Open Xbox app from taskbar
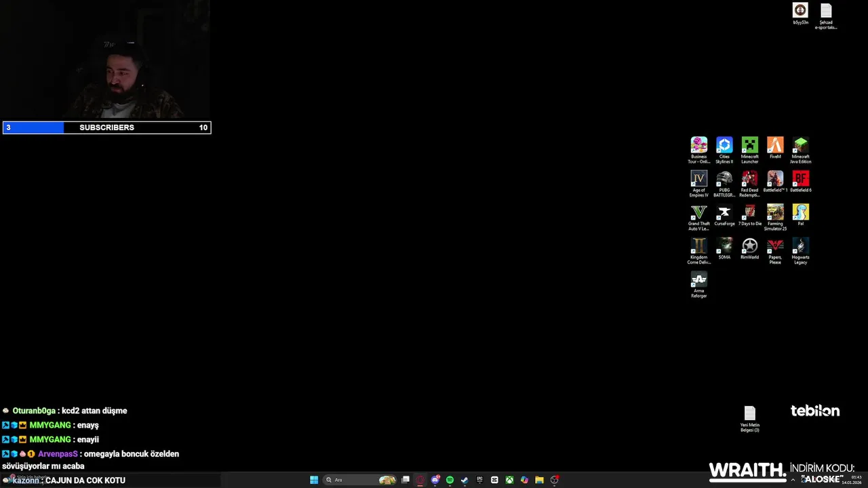Viewport: 868px width, 488px height. click(x=509, y=480)
